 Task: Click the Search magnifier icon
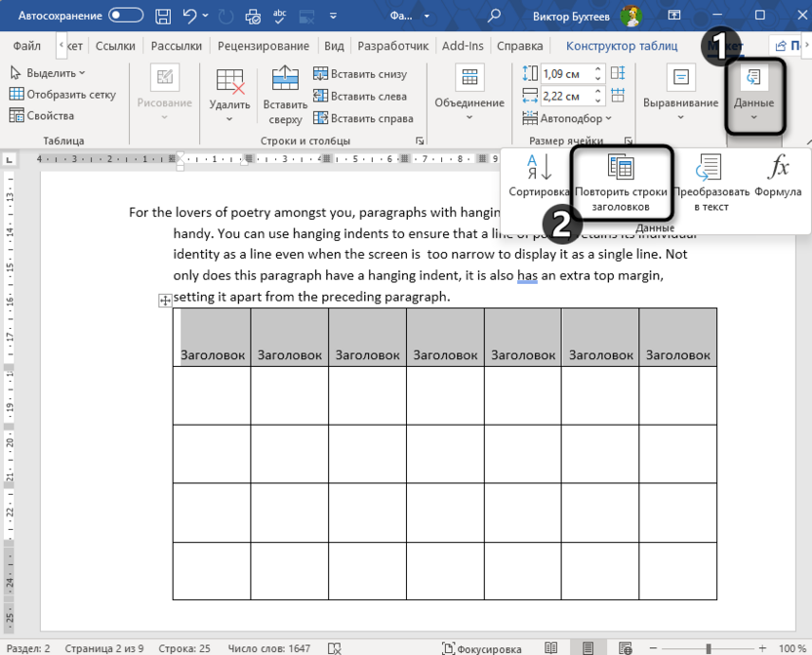coord(494,16)
